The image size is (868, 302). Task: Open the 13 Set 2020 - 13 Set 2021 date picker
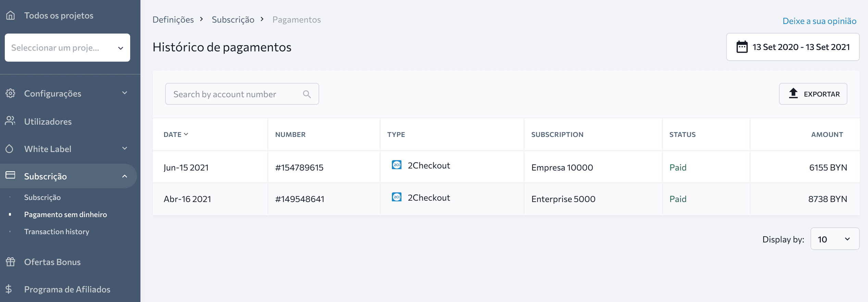(x=793, y=47)
